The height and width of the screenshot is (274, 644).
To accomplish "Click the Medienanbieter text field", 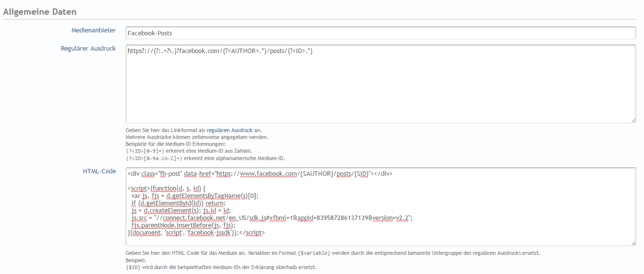I will pos(380,33).
